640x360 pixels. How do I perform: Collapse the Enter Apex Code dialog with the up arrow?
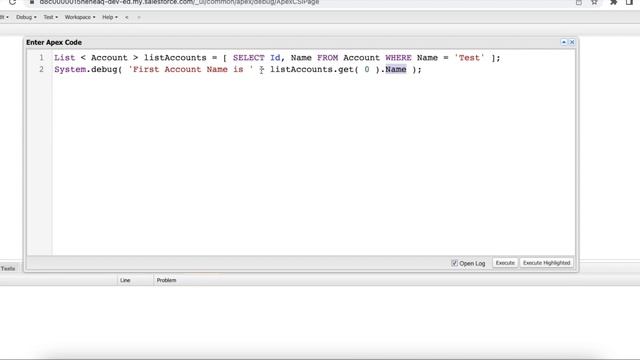click(x=564, y=42)
